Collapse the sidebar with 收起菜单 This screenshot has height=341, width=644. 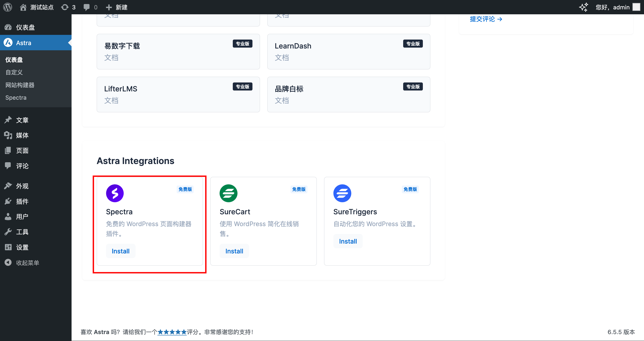27,263
